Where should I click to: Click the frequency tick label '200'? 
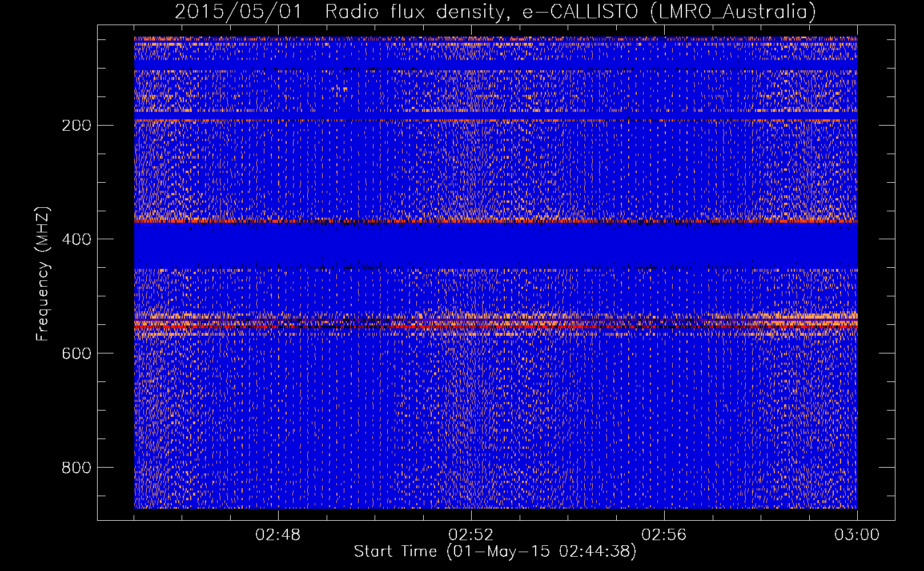click(x=77, y=125)
